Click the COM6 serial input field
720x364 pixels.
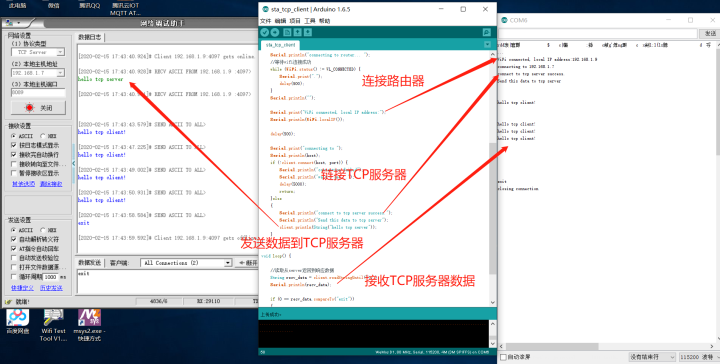coord(597,34)
